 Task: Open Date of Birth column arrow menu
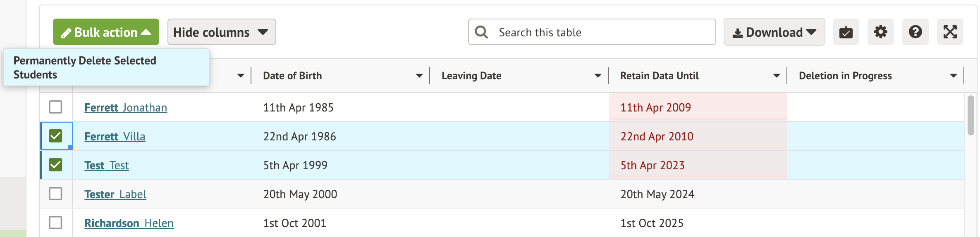[419, 76]
